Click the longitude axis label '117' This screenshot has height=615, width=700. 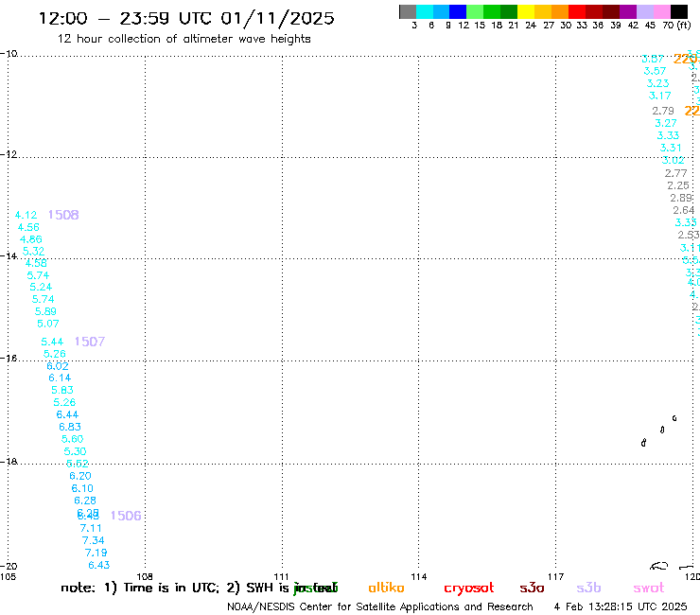[556, 576]
